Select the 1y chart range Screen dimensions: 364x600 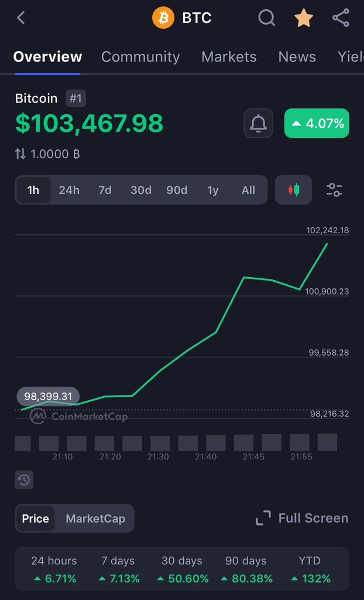click(212, 190)
